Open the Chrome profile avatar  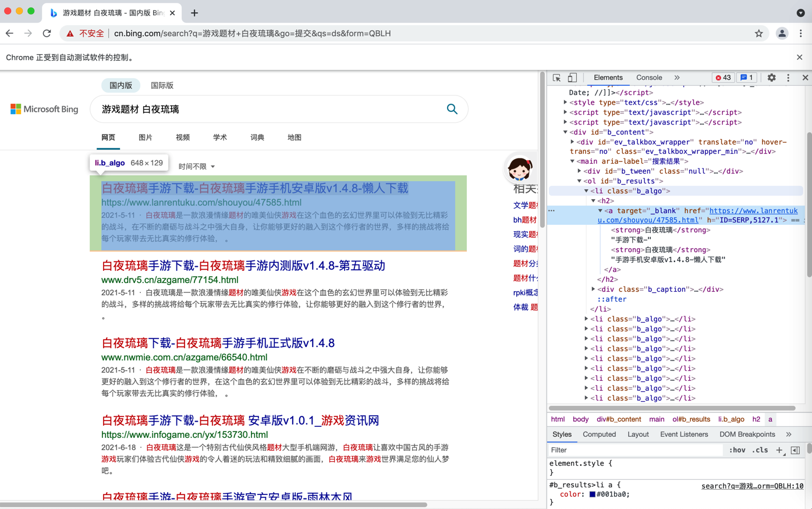[x=782, y=33]
